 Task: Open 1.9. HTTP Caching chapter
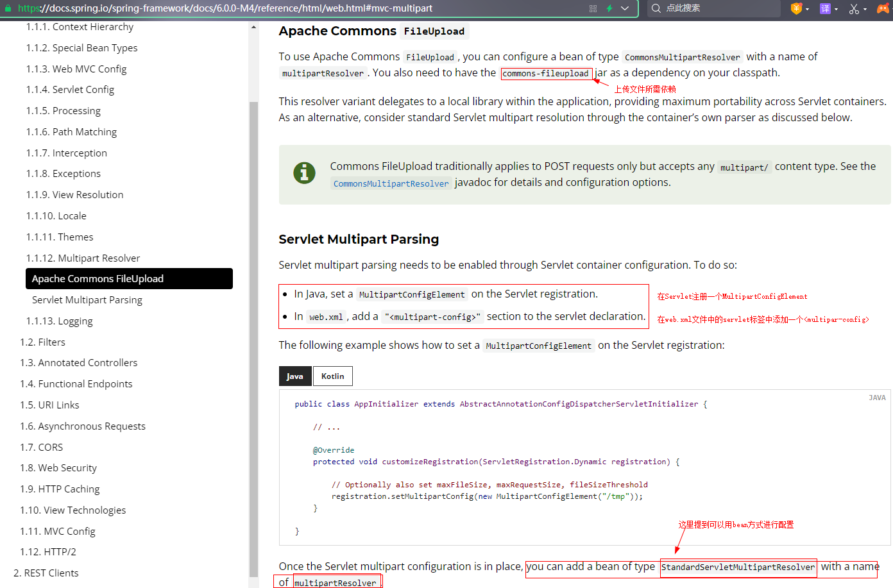(60, 489)
